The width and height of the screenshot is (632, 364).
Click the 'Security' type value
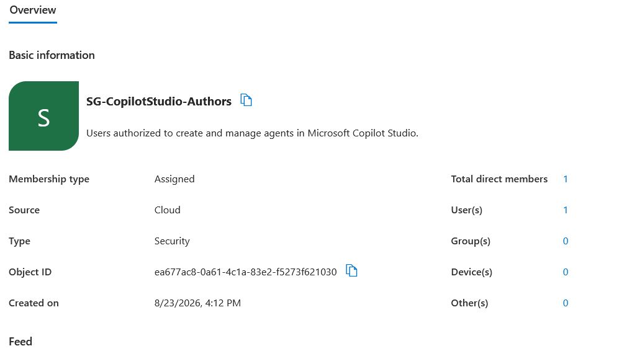click(x=172, y=241)
